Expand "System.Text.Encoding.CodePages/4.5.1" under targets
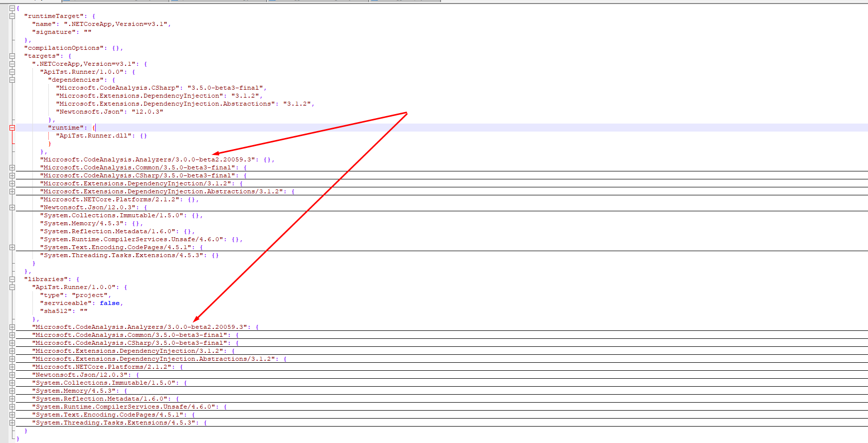The image size is (868, 443). (12, 247)
